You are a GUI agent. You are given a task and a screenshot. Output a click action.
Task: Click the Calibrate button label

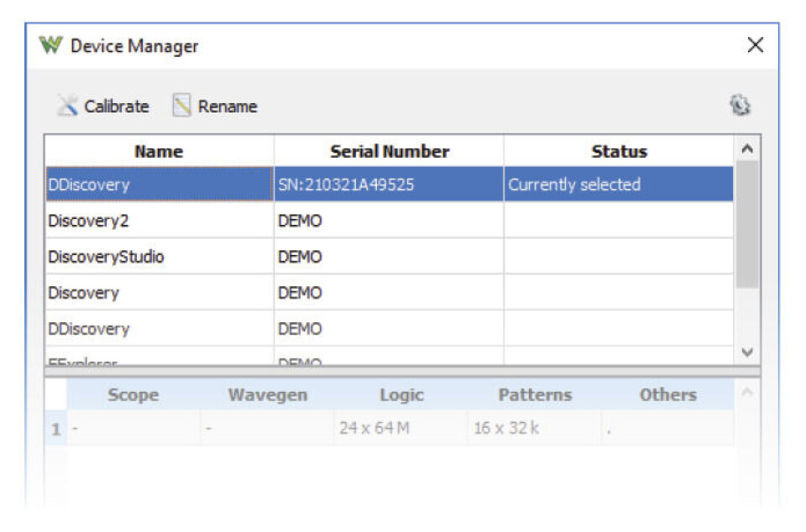[x=117, y=107]
